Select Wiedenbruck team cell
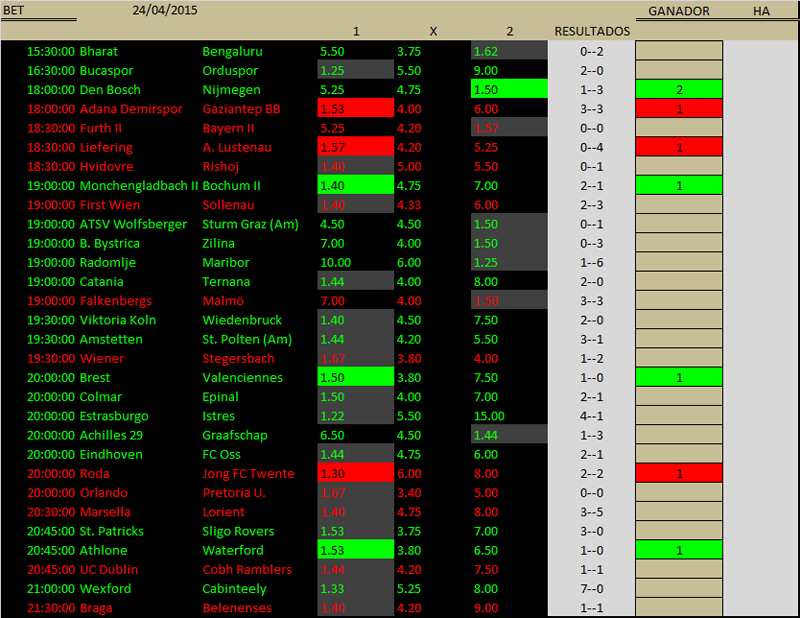This screenshot has height=618, width=800. tap(242, 320)
